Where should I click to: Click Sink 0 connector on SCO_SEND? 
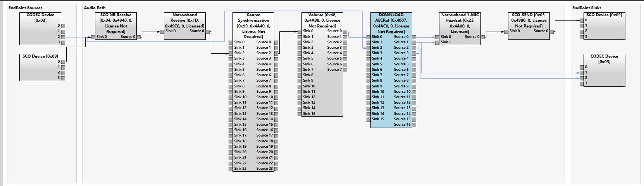(506, 31)
